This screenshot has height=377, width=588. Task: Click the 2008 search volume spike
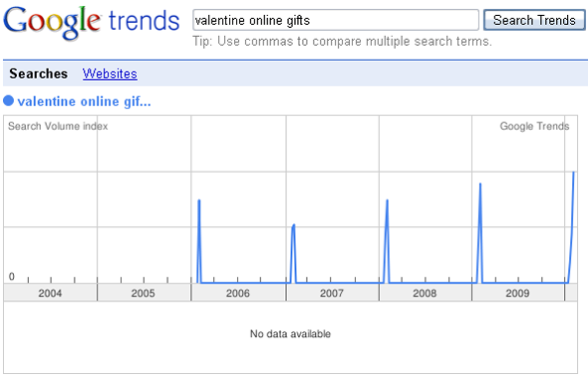coord(387,240)
